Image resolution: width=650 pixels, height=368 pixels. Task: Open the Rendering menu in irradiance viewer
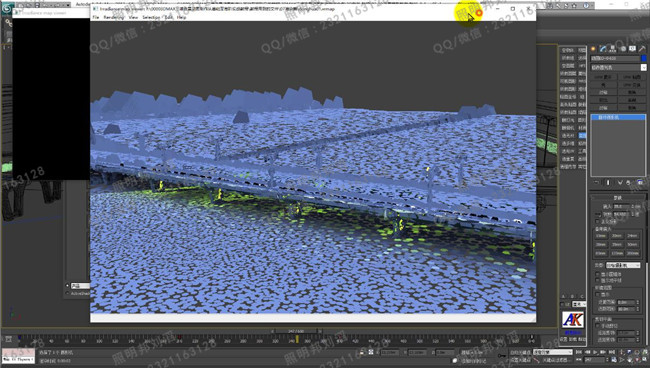click(114, 17)
